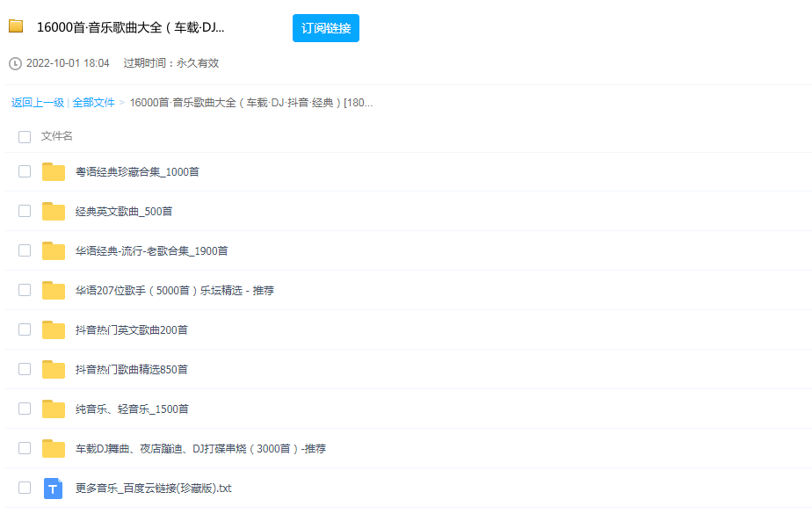Click the 文件名 column header
The height and width of the screenshot is (521, 812).
pyautogui.click(x=57, y=136)
